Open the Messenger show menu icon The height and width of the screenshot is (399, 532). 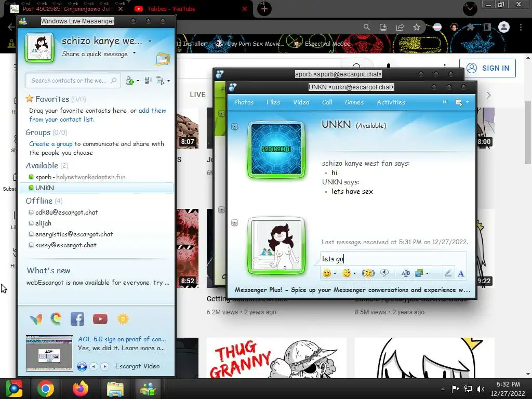click(160, 81)
